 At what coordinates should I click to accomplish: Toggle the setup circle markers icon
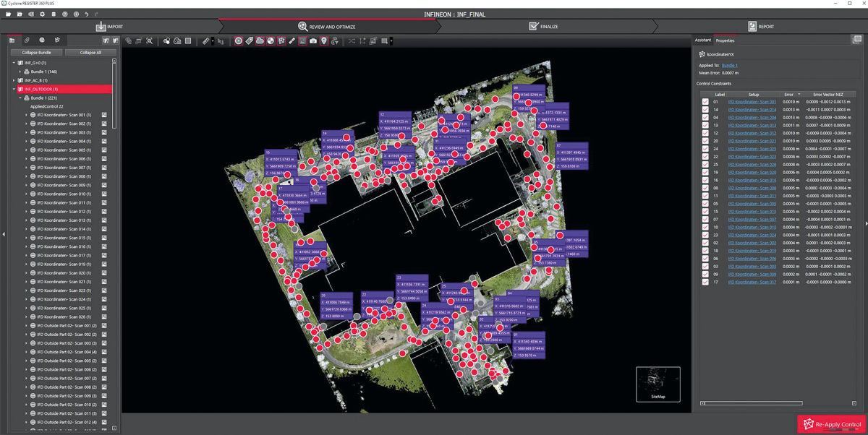click(x=238, y=41)
